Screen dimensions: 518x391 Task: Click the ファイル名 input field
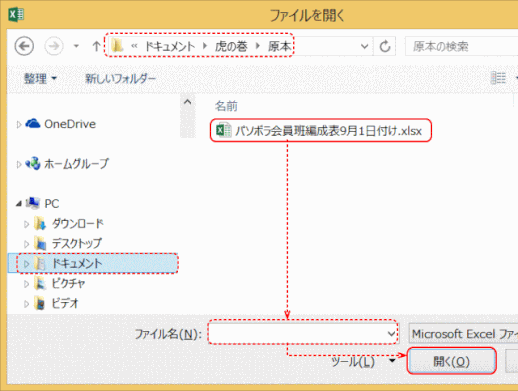point(303,333)
